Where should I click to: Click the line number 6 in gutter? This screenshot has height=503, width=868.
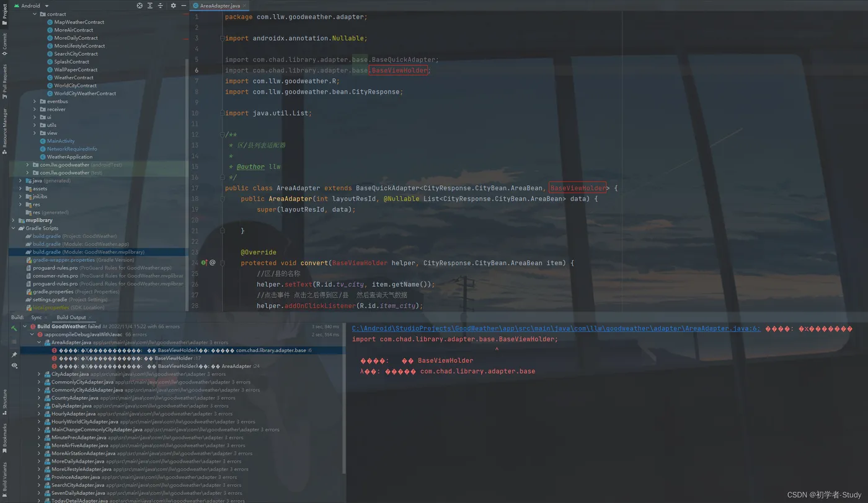pyautogui.click(x=197, y=71)
